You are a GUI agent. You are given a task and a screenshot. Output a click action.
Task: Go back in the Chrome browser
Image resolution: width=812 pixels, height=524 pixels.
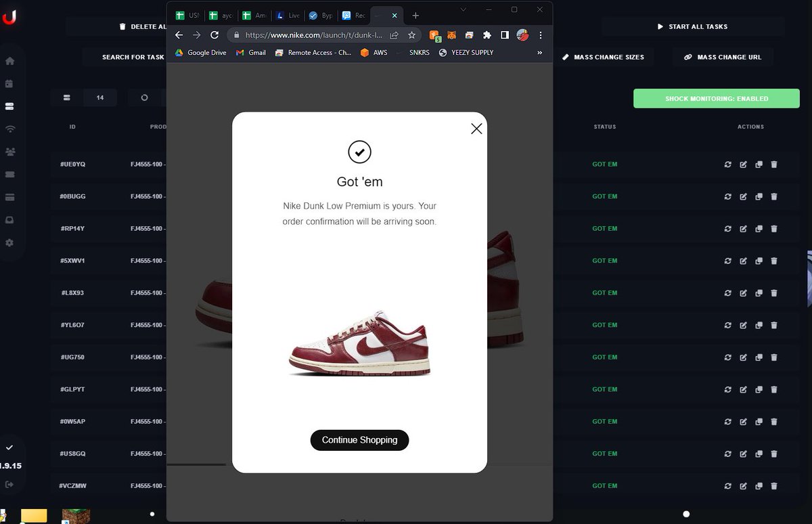click(x=179, y=35)
